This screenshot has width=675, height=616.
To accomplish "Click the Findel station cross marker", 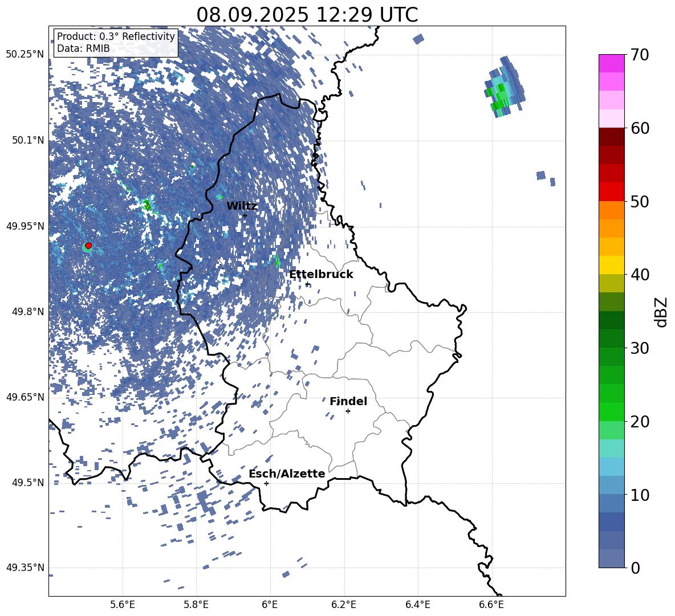I will [348, 411].
